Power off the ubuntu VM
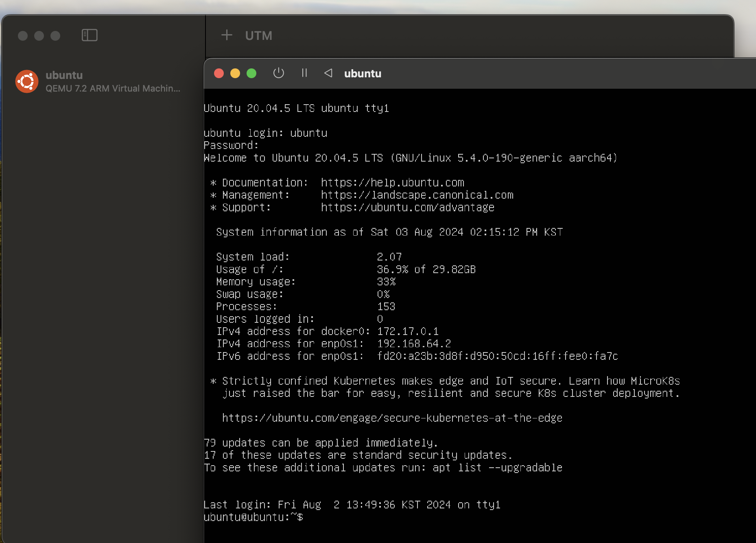Viewport: 756px width, 543px height. (279, 73)
